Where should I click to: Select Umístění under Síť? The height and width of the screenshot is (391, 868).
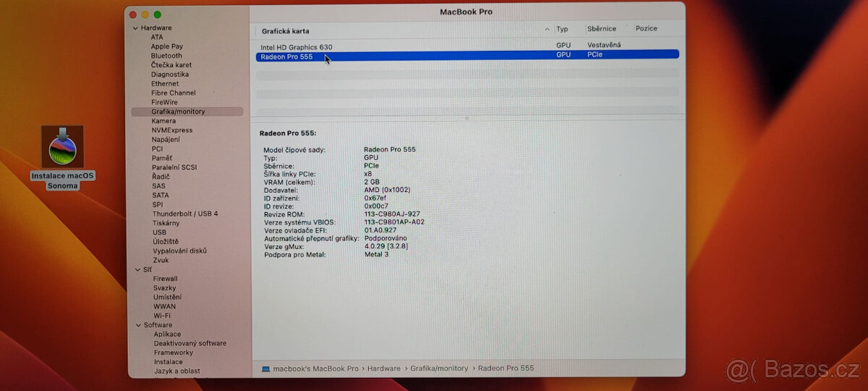[168, 297]
